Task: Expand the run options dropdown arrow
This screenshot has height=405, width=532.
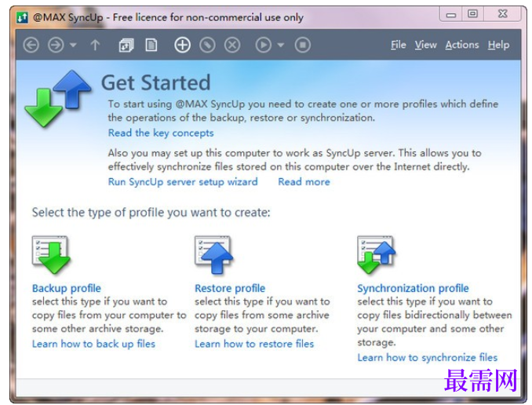Action: pos(281,46)
